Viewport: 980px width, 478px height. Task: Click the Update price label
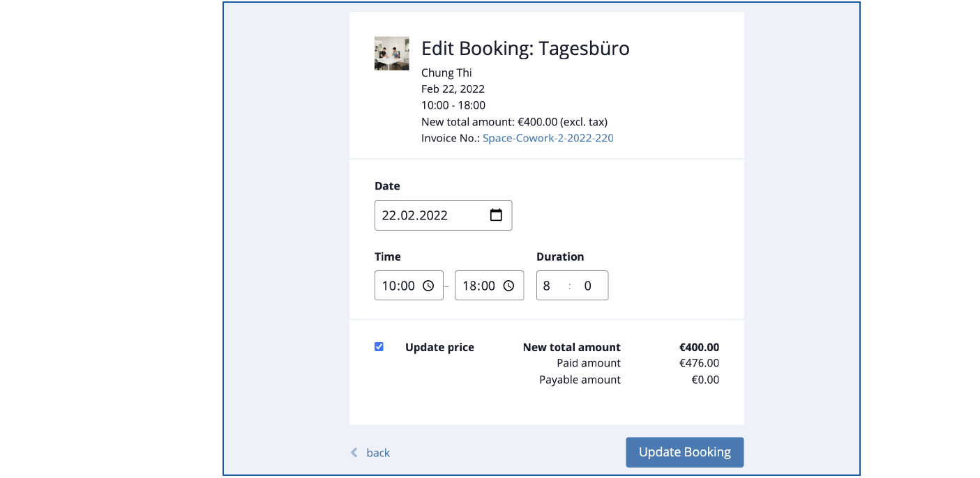click(439, 348)
